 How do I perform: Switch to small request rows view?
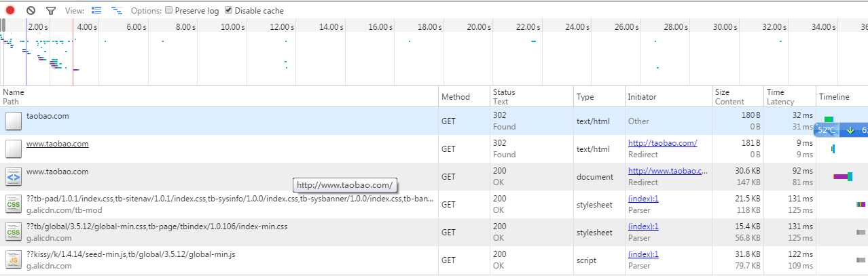click(x=116, y=11)
